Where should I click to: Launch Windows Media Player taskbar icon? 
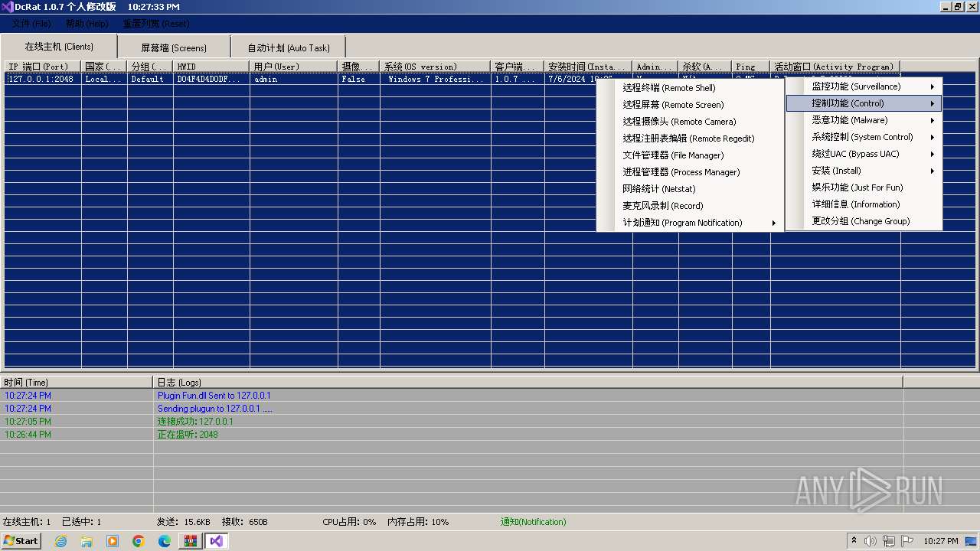113,541
